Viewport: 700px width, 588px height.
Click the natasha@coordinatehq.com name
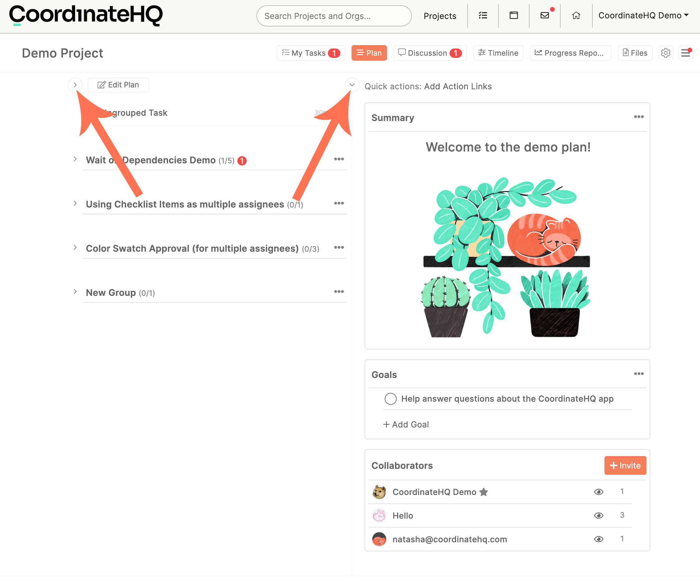tap(449, 539)
